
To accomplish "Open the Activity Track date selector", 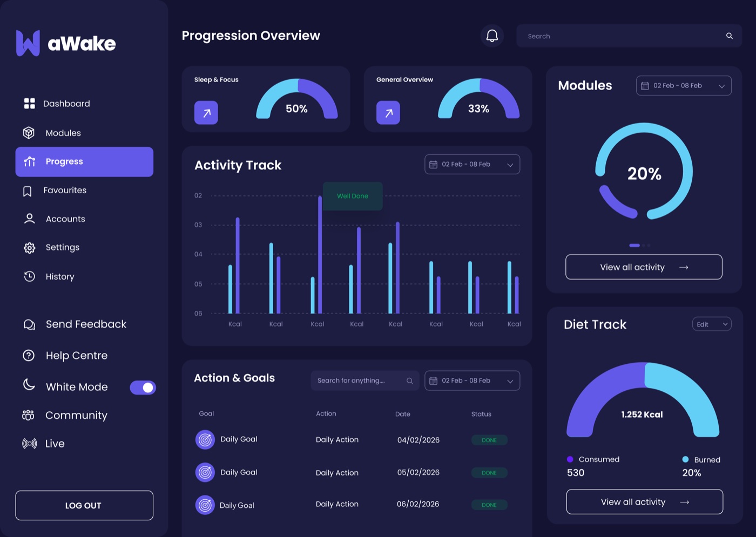I will click(472, 164).
